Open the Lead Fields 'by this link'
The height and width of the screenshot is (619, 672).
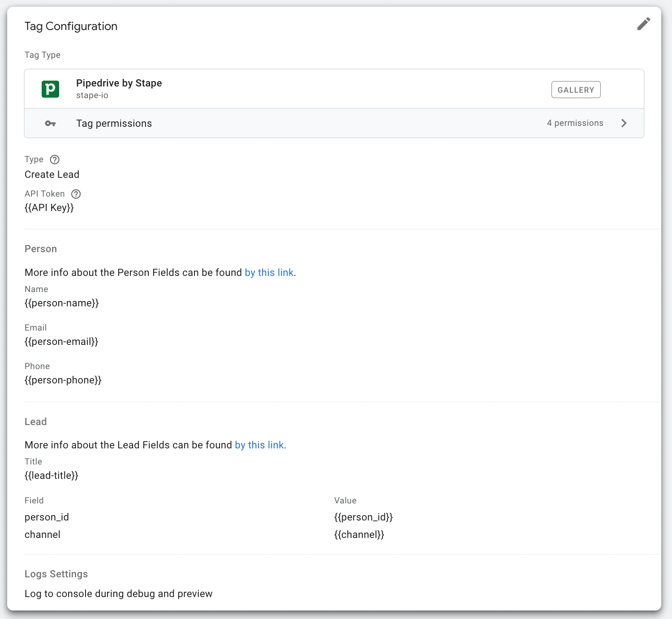click(x=259, y=445)
